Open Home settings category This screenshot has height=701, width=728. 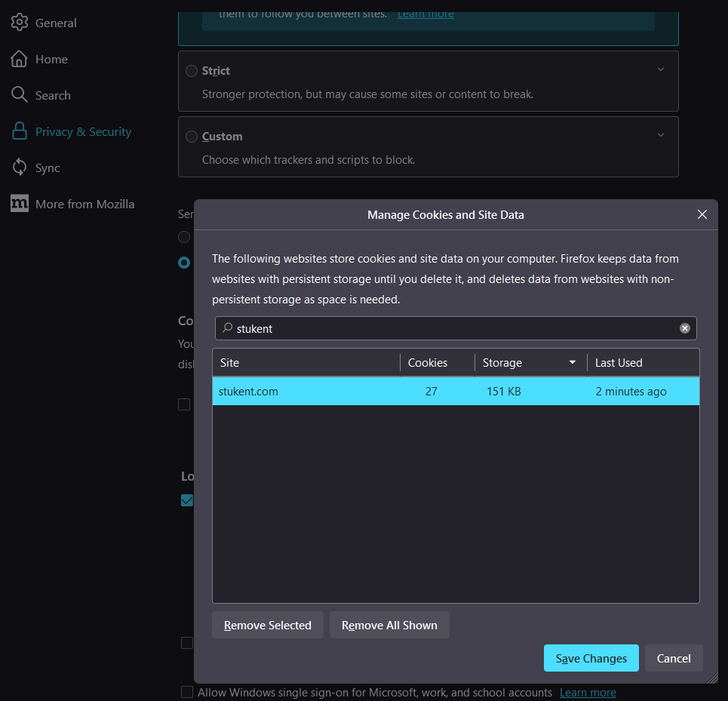click(51, 59)
